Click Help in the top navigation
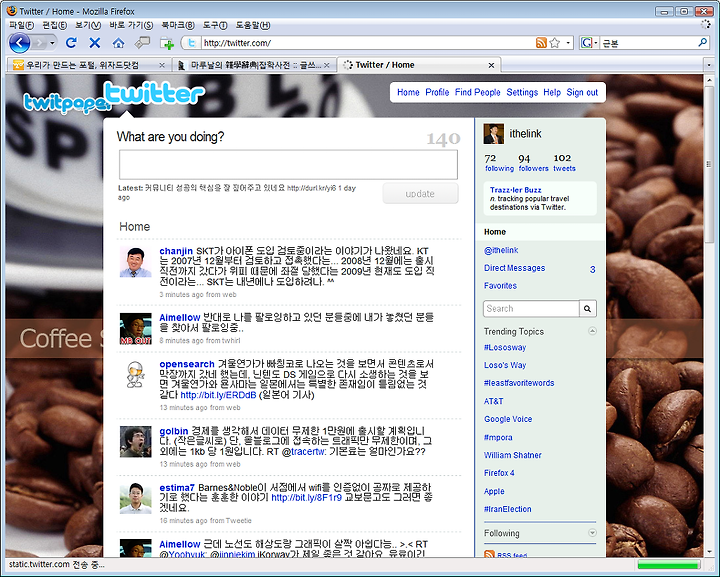 (552, 92)
